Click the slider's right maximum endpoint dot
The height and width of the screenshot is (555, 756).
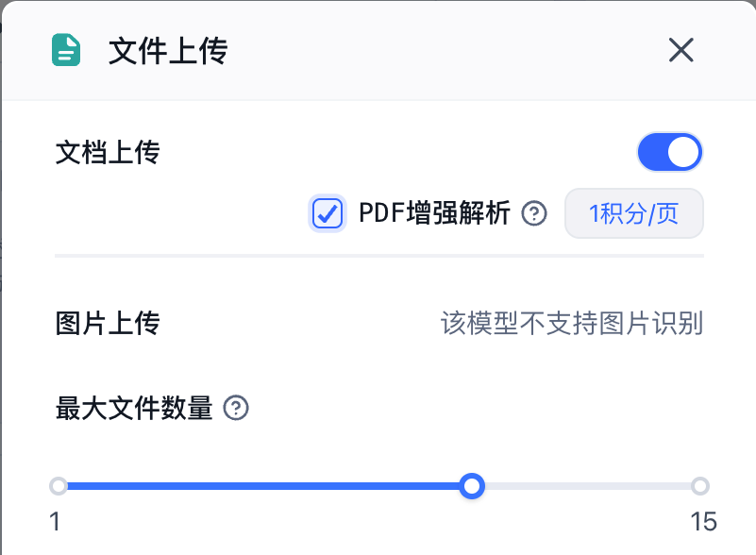coord(699,486)
